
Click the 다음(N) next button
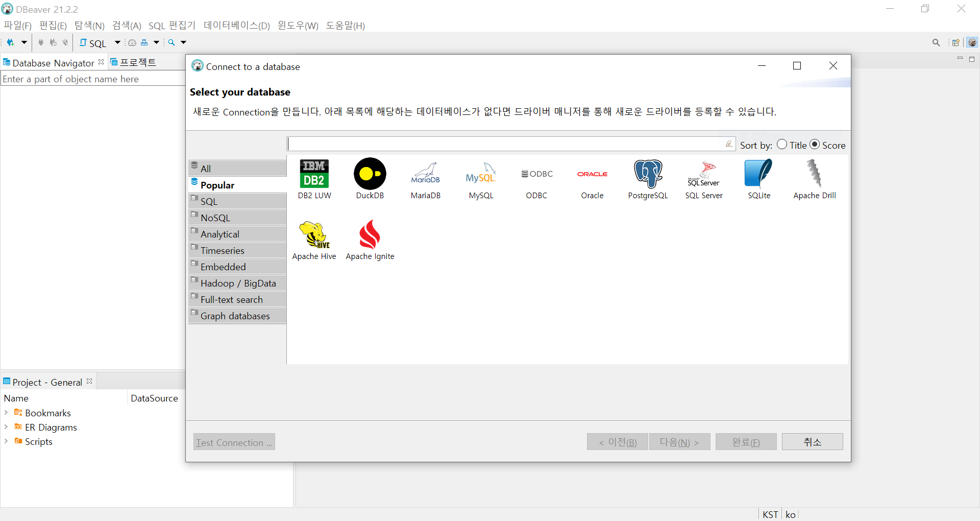click(679, 442)
